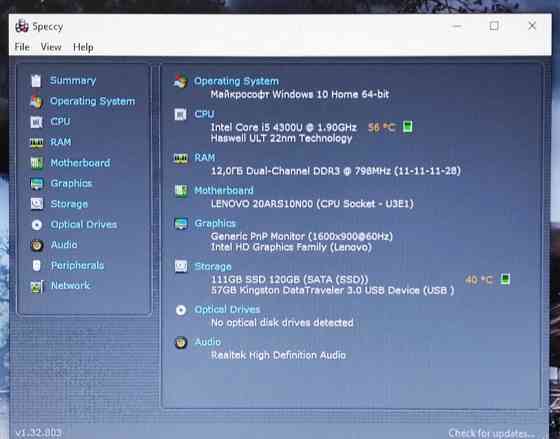This screenshot has width=560, height=439.
Task: Click the Windows 10 Home 64-bit text
Action: coord(300,94)
